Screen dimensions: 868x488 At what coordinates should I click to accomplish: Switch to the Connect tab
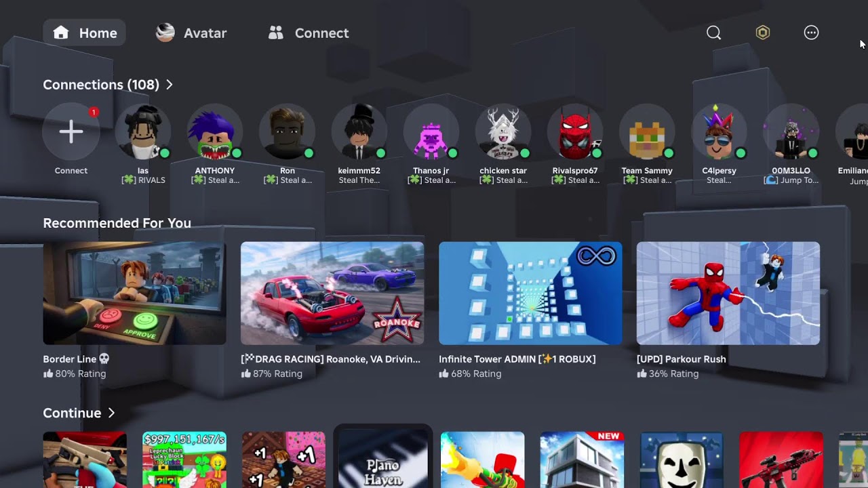pyautogui.click(x=309, y=33)
